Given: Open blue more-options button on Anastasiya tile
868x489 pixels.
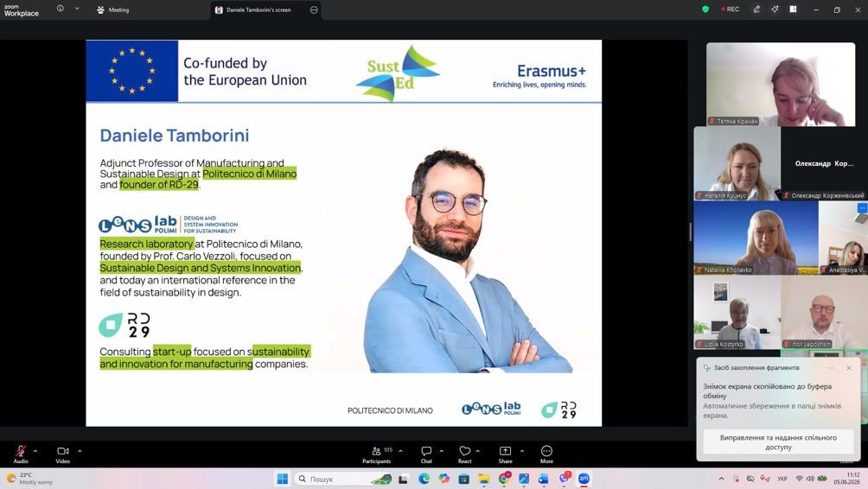Looking at the screenshot, I should pos(862,207).
